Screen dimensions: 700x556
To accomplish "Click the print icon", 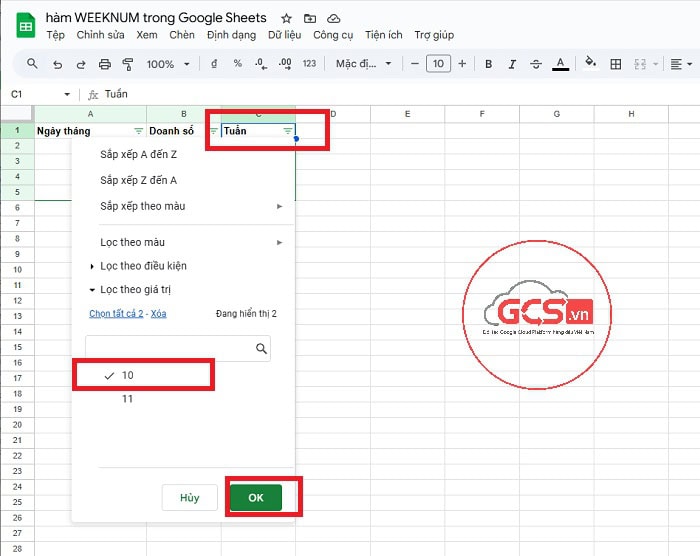I will click(105, 64).
